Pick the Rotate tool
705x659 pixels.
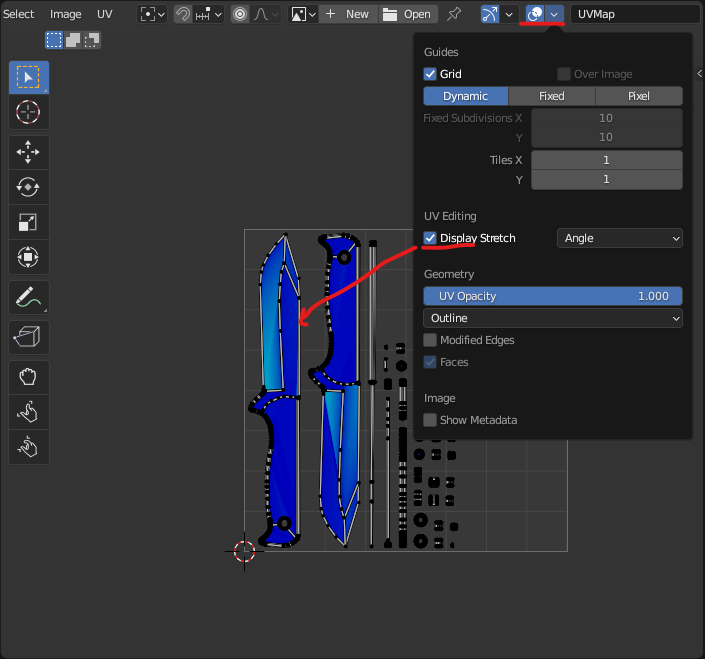[x=28, y=187]
